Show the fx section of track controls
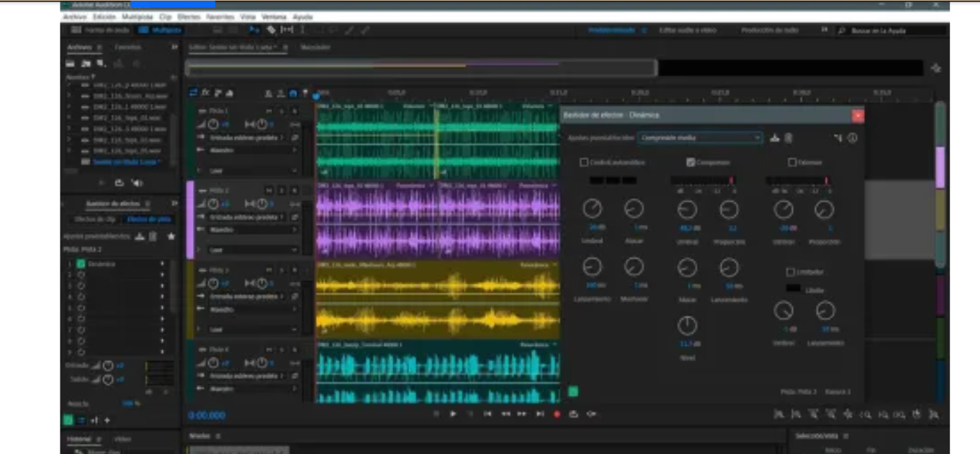The height and width of the screenshot is (454, 980). pos(205,93)
